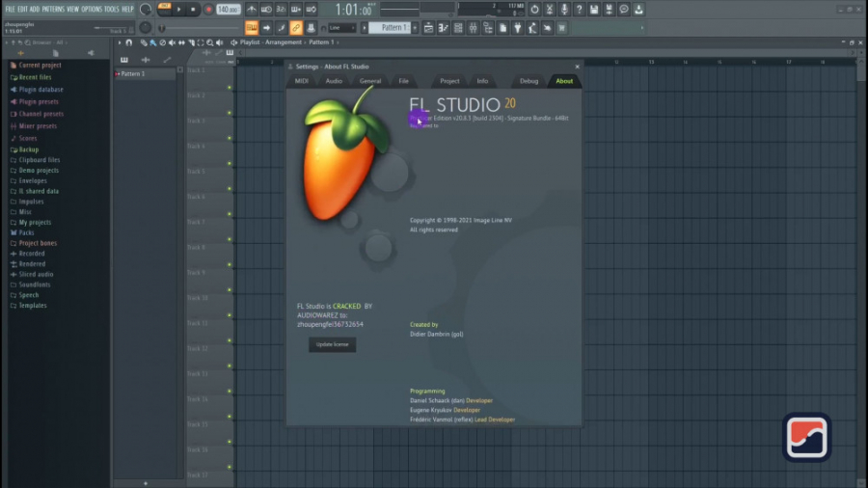Image resolution: width=868 pixels, height=488 pixels.
Task: Open the OPTIONS menu
Action: [92, 9]
